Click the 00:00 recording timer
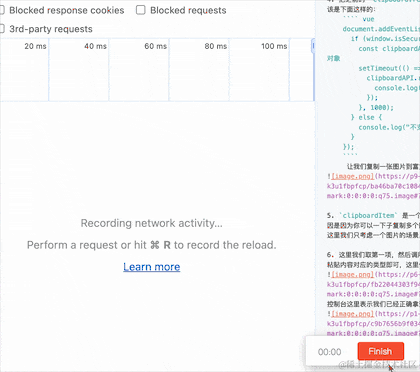Viewport: 420px width, 372px height. (x=329, y=352)
